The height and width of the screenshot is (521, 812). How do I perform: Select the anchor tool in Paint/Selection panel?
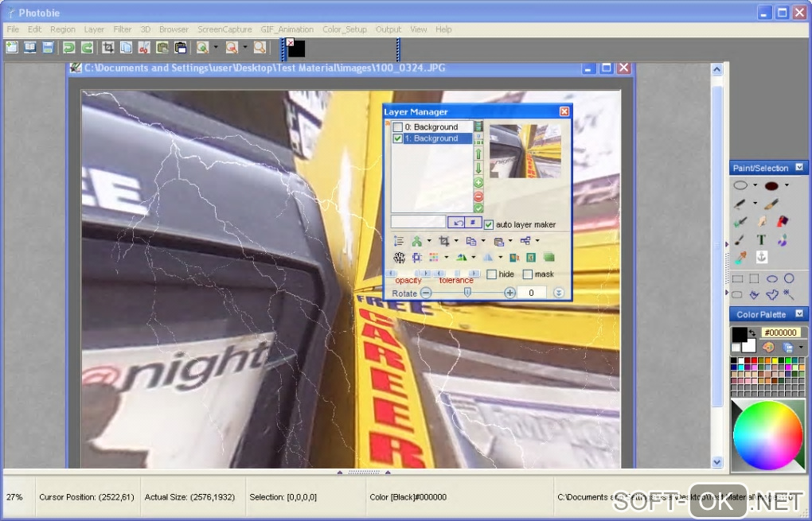coord(761,257)
